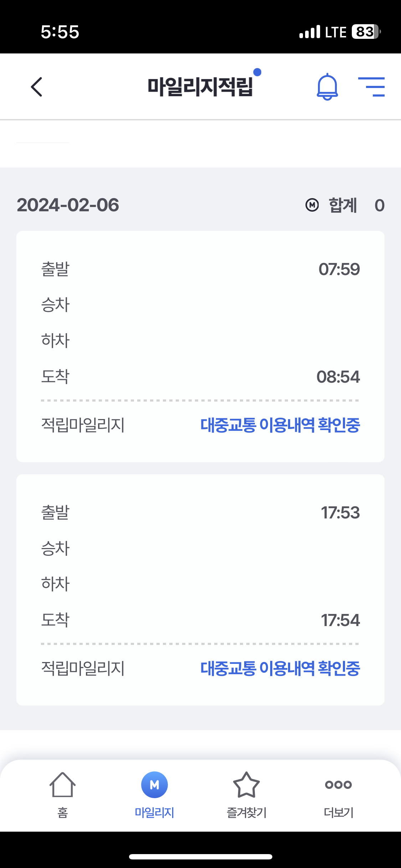Tap the 17:54 arrival time

tap(340, 620)
